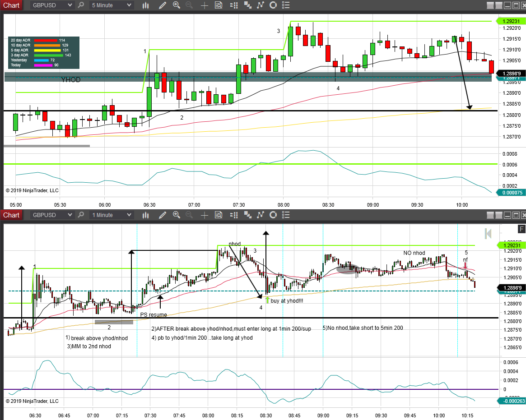Open Chart menu of the 1 Minute window
This screenshot has height=420, width=526.
pos(11,215)
